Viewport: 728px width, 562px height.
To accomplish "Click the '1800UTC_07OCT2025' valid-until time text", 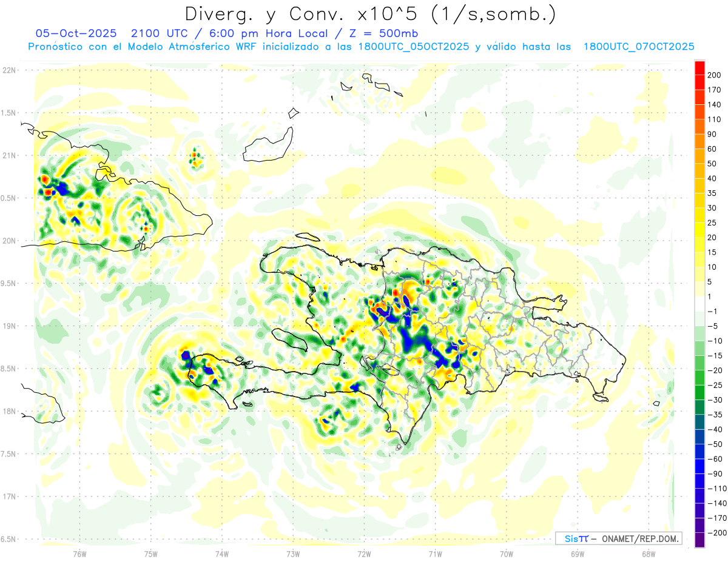I will pyautogui.click(x=638, y=47).
